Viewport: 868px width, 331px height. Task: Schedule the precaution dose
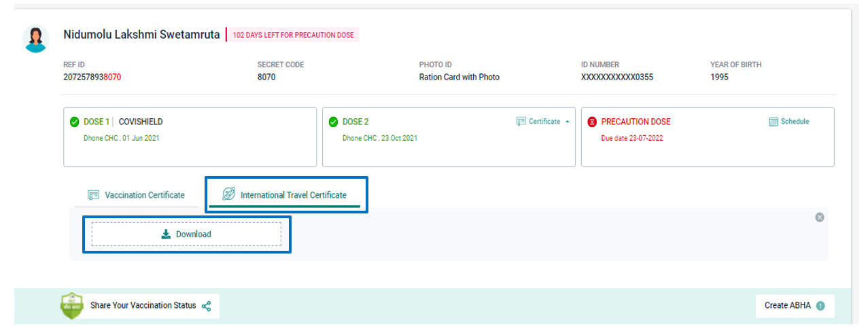pyautogui.click(x=788, y=122)
